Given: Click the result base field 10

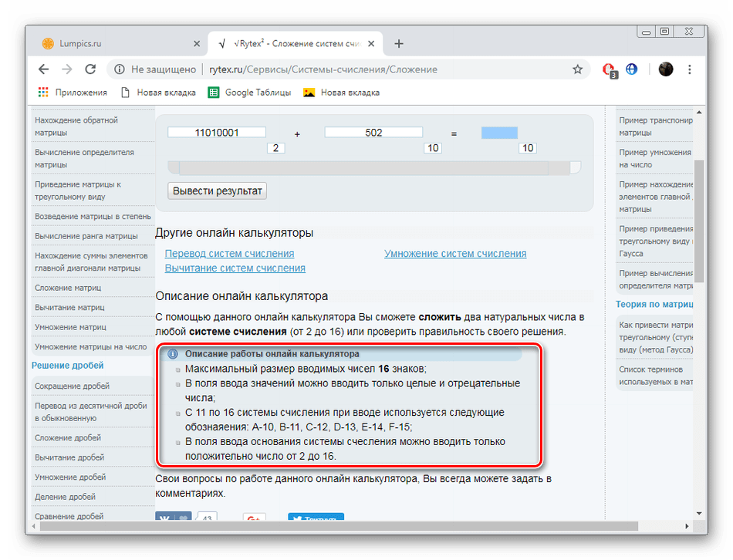Looking at the screenshot, I should coord(528,148).
